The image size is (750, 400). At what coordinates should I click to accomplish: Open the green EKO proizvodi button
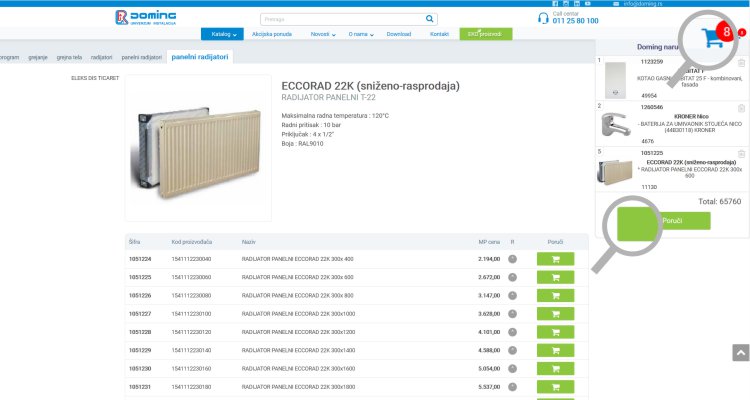485,34
